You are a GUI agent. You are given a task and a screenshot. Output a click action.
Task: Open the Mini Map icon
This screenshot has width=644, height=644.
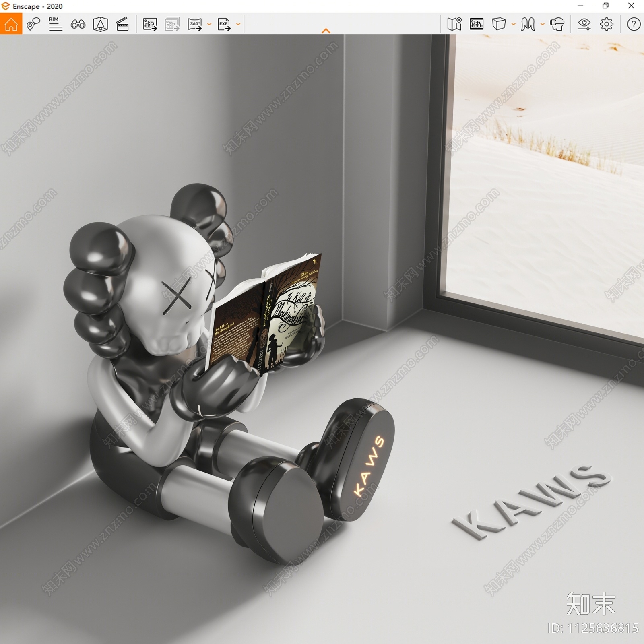454,24
